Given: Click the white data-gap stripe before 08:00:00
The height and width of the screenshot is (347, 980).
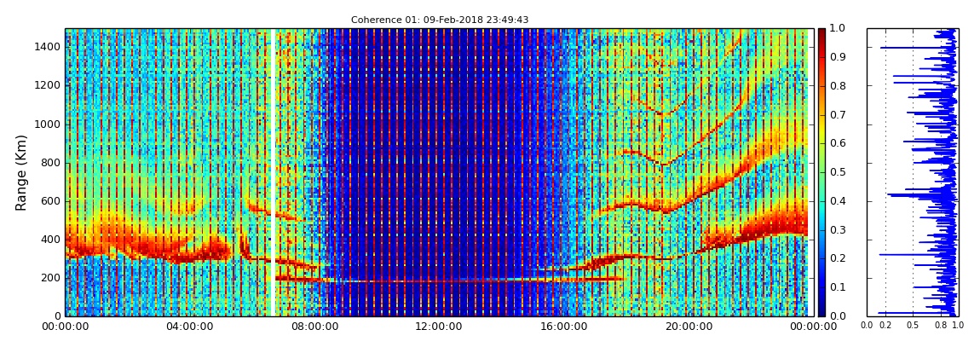Looking at the screenshot, I should click(274, 172).
